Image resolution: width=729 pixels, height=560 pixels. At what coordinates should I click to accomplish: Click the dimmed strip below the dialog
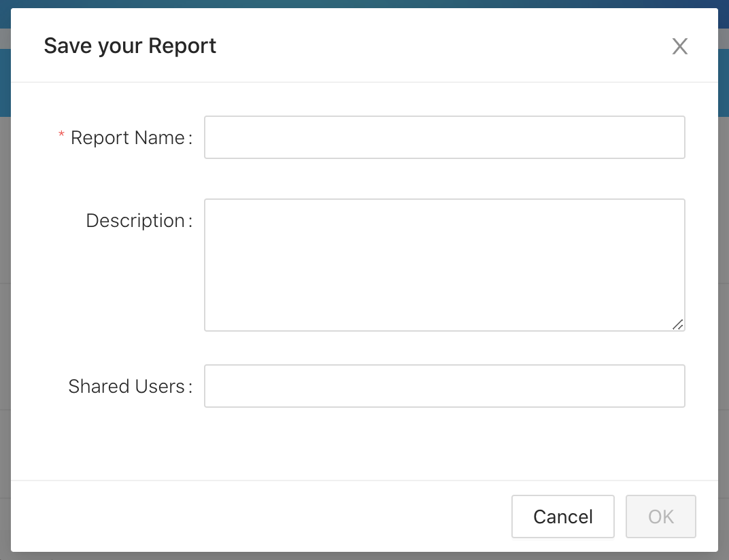tap(364, 556)
